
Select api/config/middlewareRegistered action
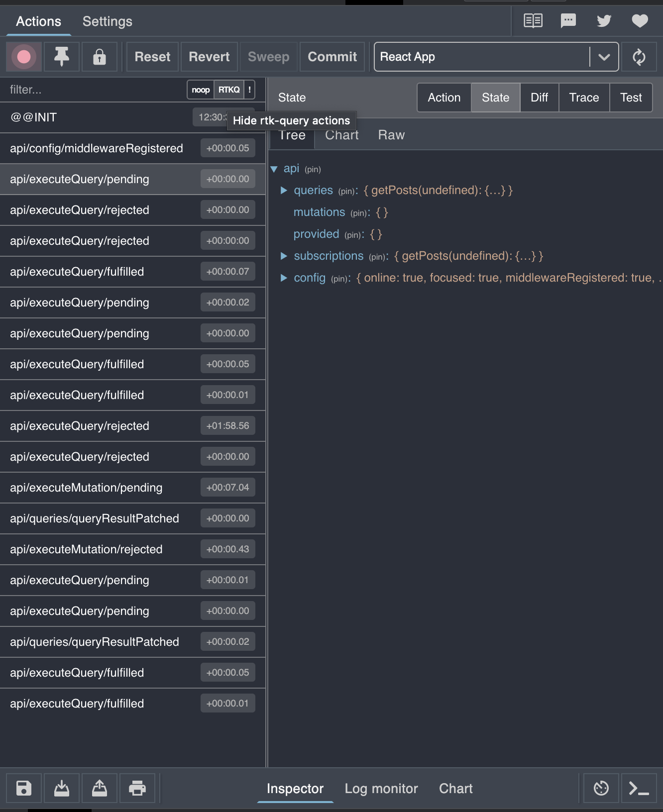(x=132, y=148)
